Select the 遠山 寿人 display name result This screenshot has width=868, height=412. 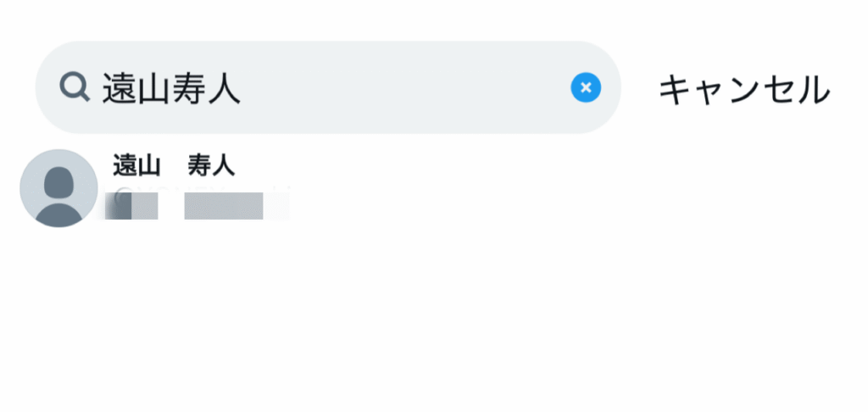pyautogui.click(x=174, y=165)
